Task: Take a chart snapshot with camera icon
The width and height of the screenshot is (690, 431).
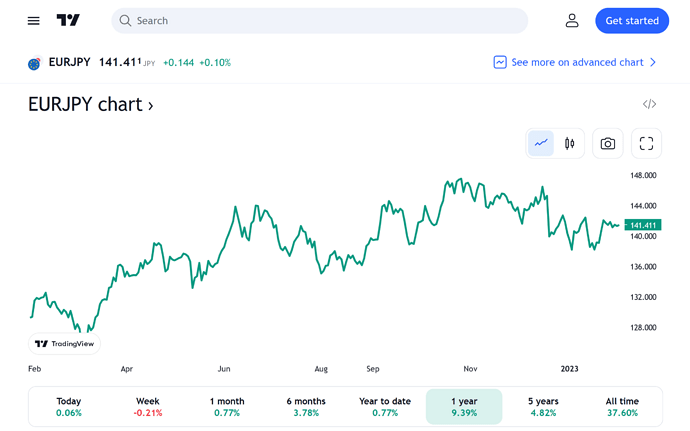Action: coord(608,144)
